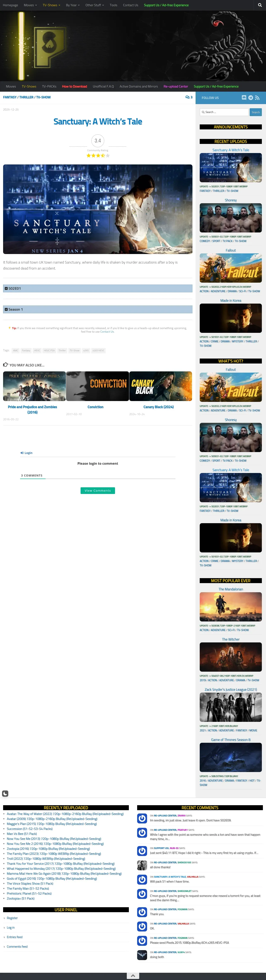Open Man Vs Bee (S1 Pack) link
Screen dimensions: 266x980
click(22, 834)
